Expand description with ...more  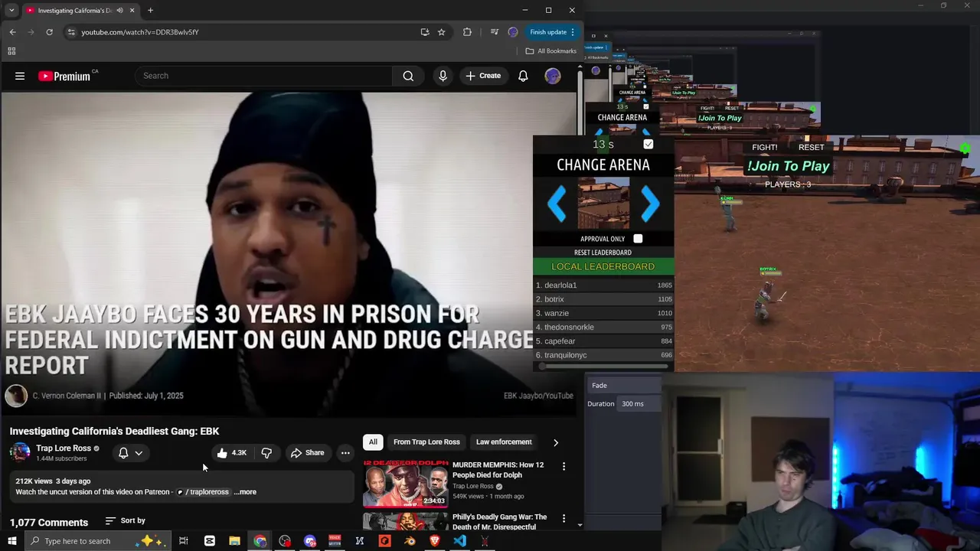pos(245,492)
